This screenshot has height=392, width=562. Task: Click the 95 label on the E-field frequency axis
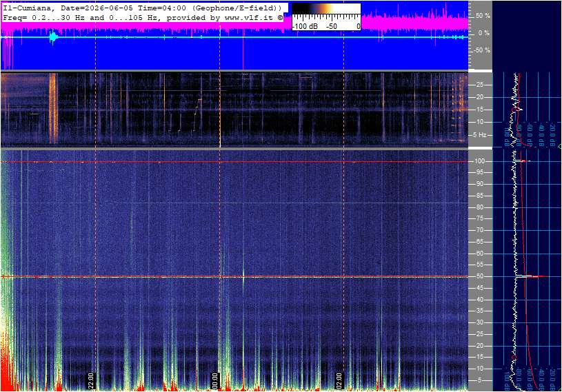[x=481, y=172]
